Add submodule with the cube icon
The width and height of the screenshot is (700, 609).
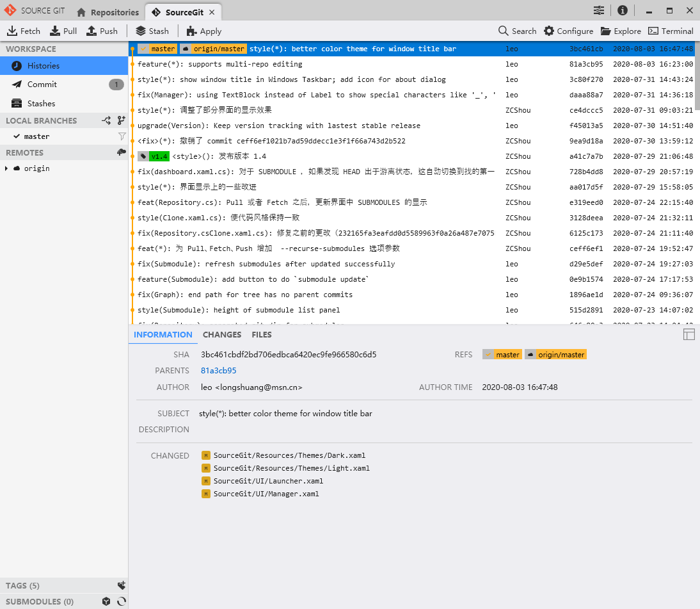tap(106, 601)
